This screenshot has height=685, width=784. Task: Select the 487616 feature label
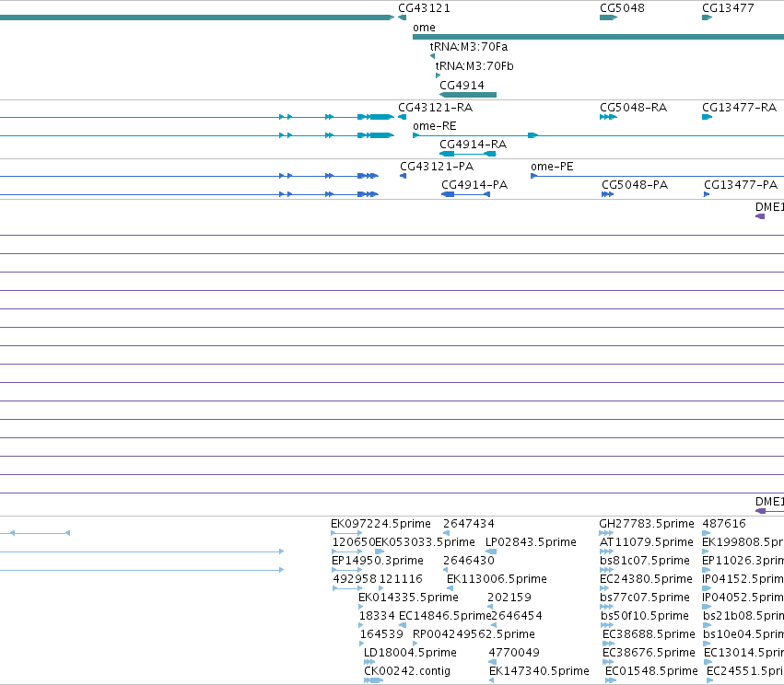(x=724, y=524)
